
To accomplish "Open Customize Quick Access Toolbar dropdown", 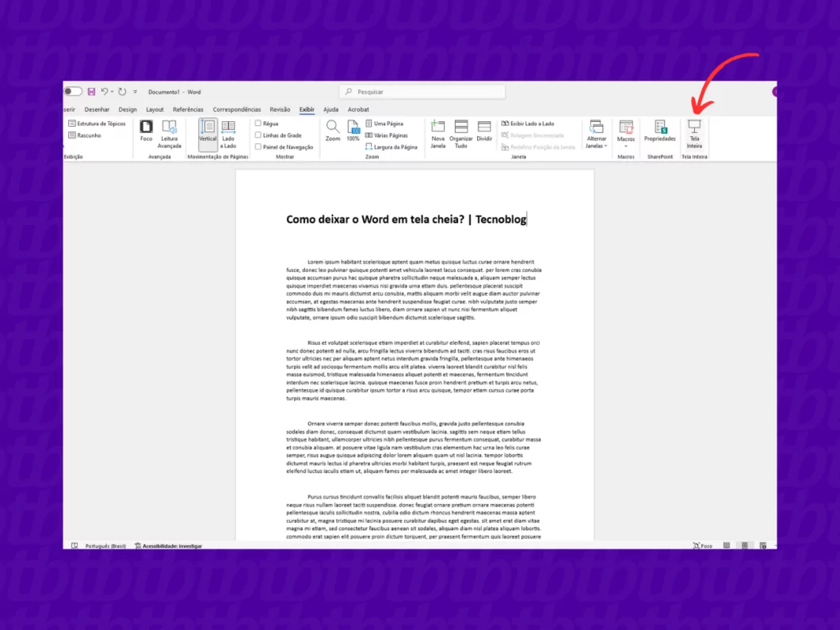I will coord(135,92).
